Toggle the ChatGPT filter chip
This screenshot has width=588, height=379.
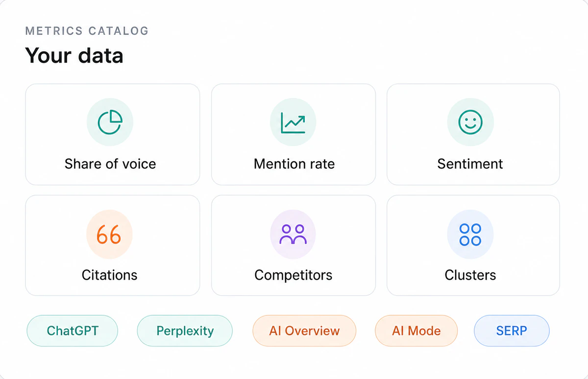click(x=72, y=330)
